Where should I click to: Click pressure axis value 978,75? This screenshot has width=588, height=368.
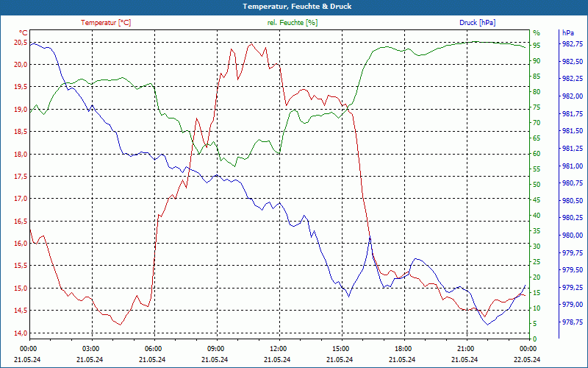(573, 322)
